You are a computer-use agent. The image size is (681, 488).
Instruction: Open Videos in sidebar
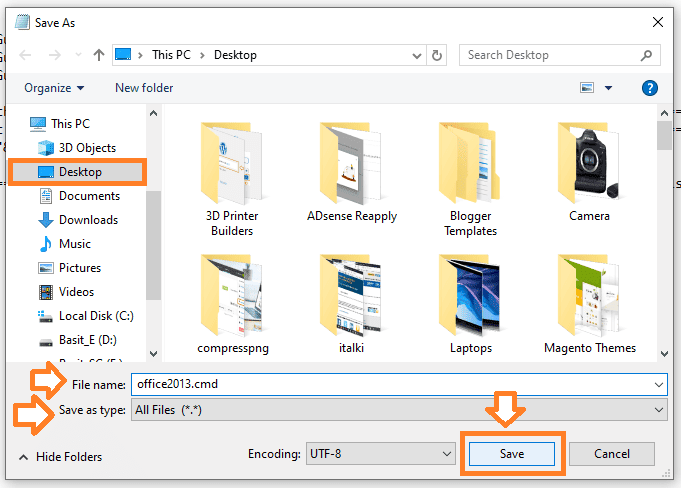click(x=76, y=292)
